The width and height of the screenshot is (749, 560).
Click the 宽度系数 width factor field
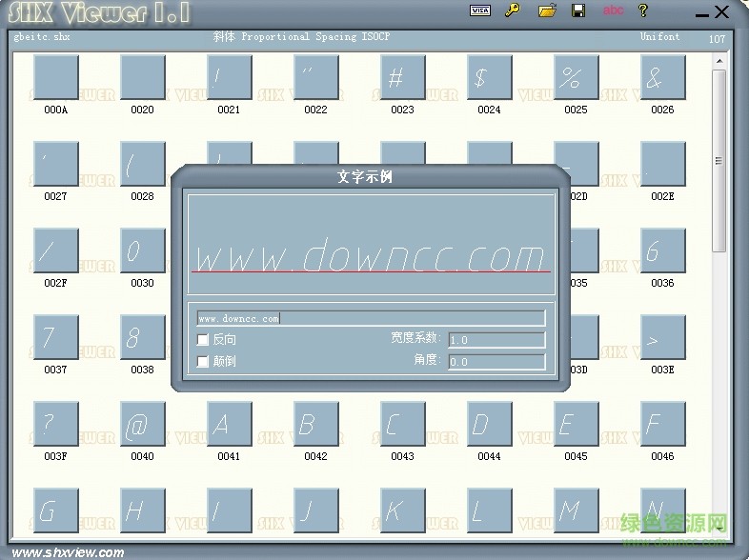pos(496,340)
